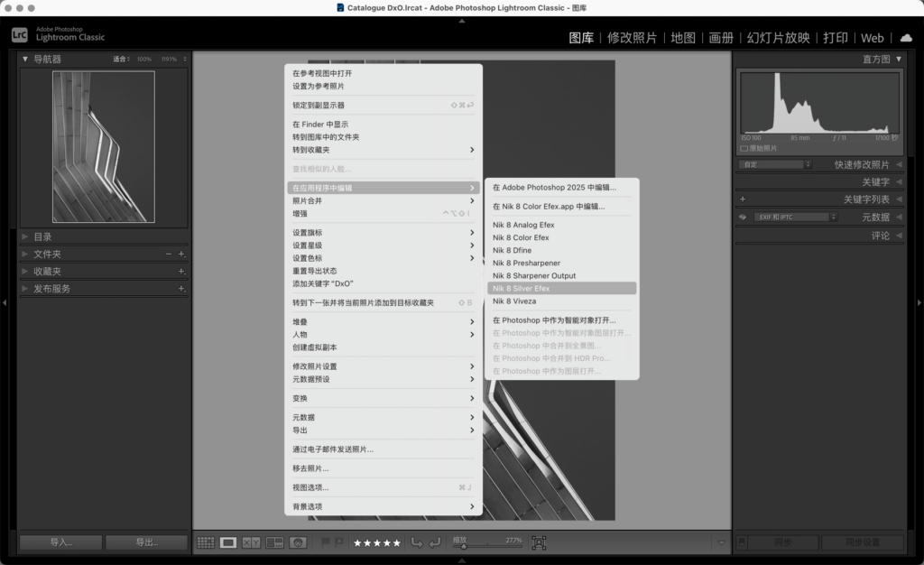Switch to 地图 module

coord(683,38)
